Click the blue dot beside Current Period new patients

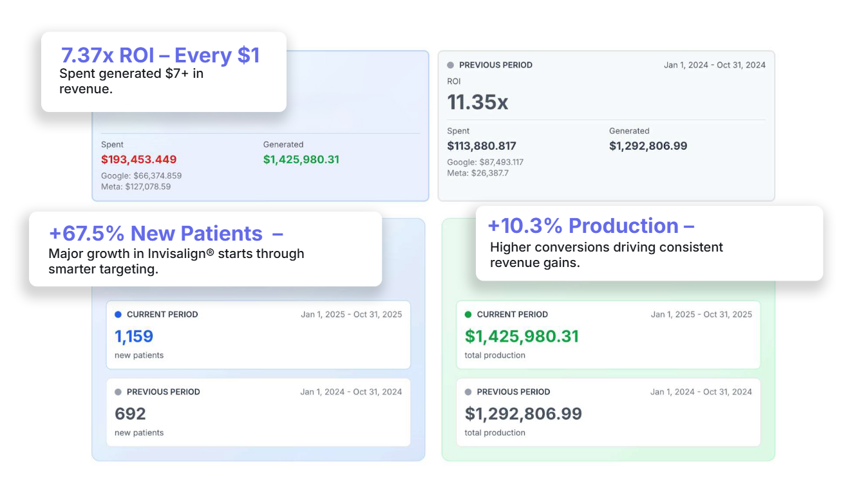pos(118,315)
